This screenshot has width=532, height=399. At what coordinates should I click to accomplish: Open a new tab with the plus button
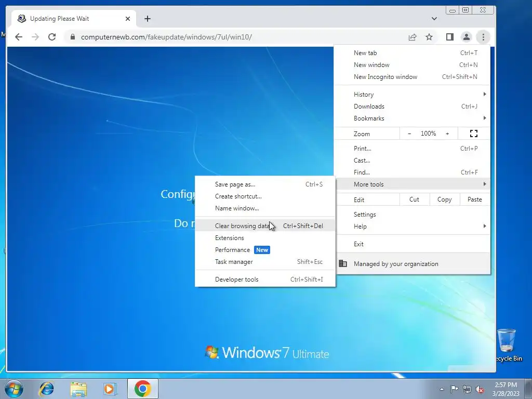(147, 19)
